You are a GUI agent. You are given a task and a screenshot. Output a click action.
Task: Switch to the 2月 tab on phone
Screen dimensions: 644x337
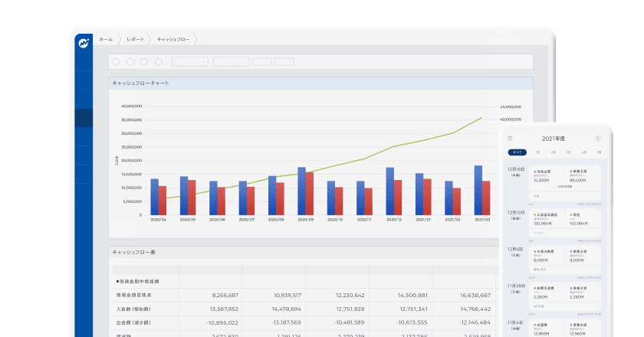pos(554,152)
